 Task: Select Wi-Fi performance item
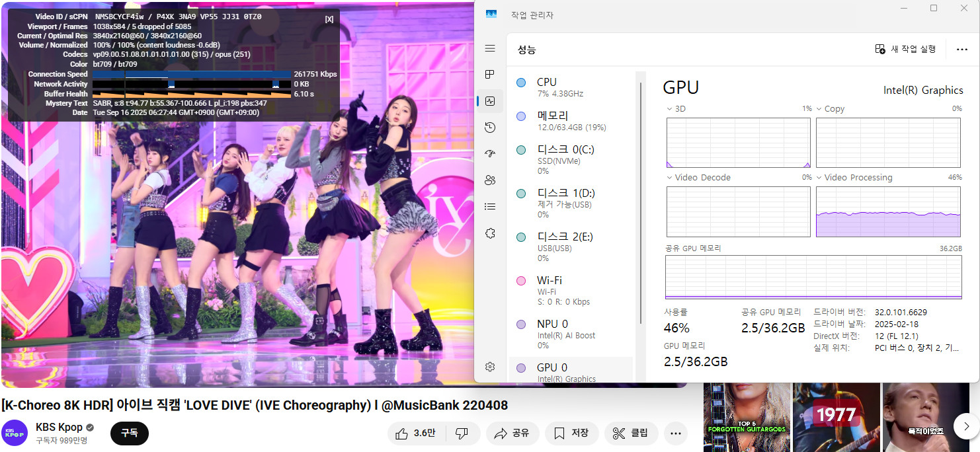(571, 291)
